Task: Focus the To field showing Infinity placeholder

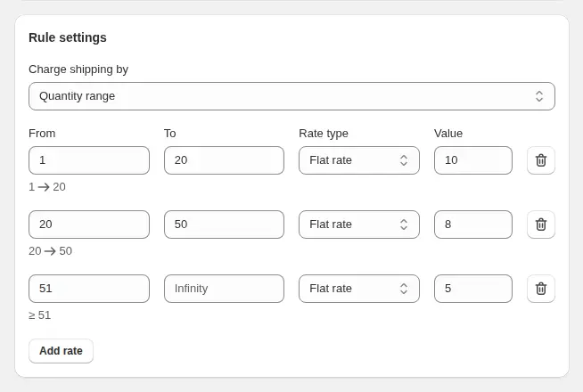Action: (x=225, y=289)
